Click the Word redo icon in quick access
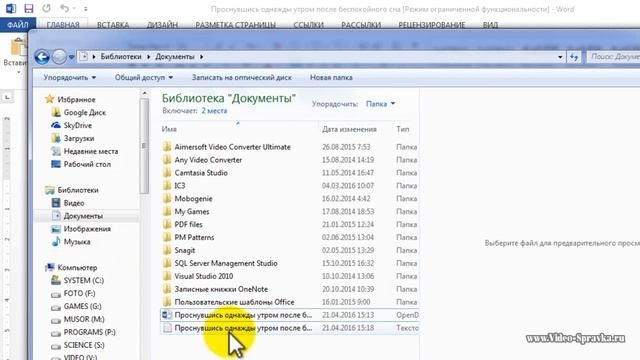 (x=47, y=8)
